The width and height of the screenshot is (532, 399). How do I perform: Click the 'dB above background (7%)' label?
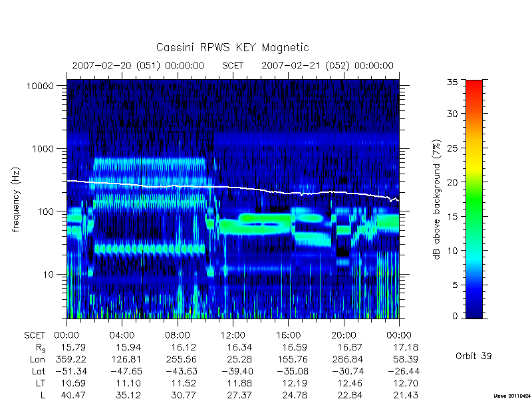438,199
